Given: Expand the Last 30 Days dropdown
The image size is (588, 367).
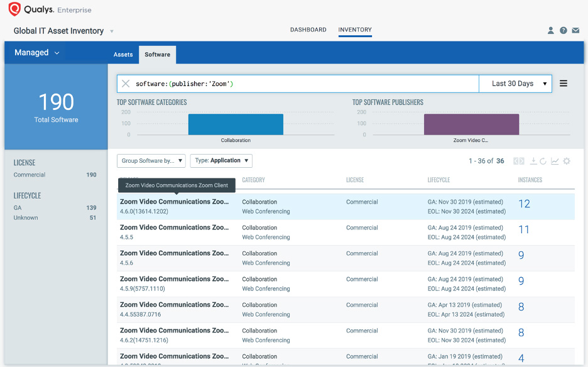Looking at the screenshot, I should tap(515, 84).
